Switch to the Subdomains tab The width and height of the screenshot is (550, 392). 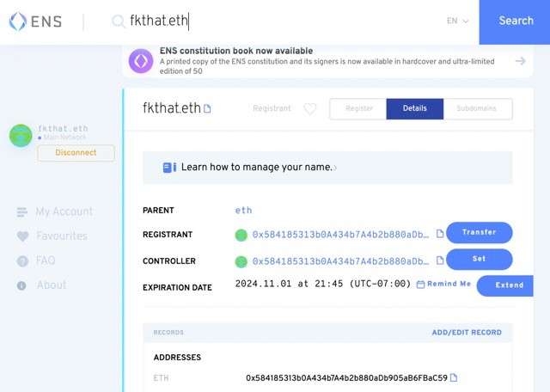(x=477, y=108)
